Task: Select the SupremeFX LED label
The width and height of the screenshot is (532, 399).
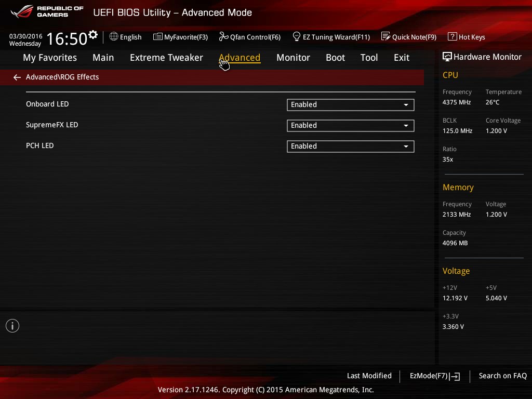Action: point(52,125)
